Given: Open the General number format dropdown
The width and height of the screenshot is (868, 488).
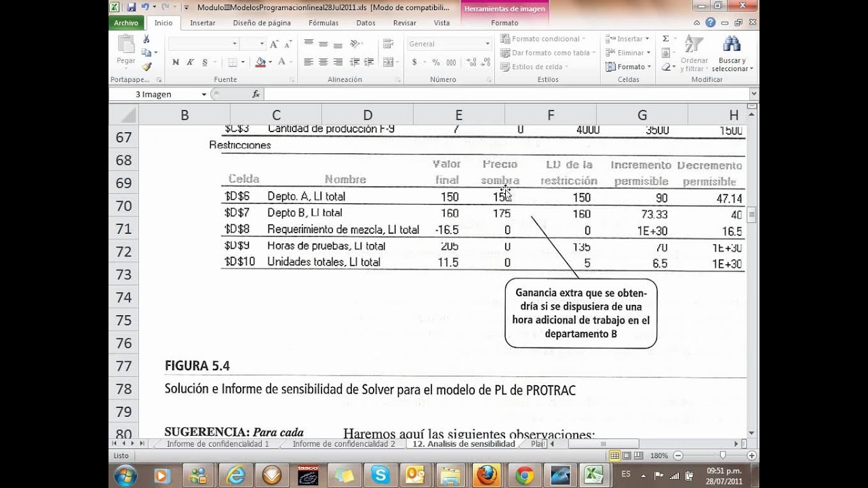Looking at the screenshot, I should [x=487, y=44].
